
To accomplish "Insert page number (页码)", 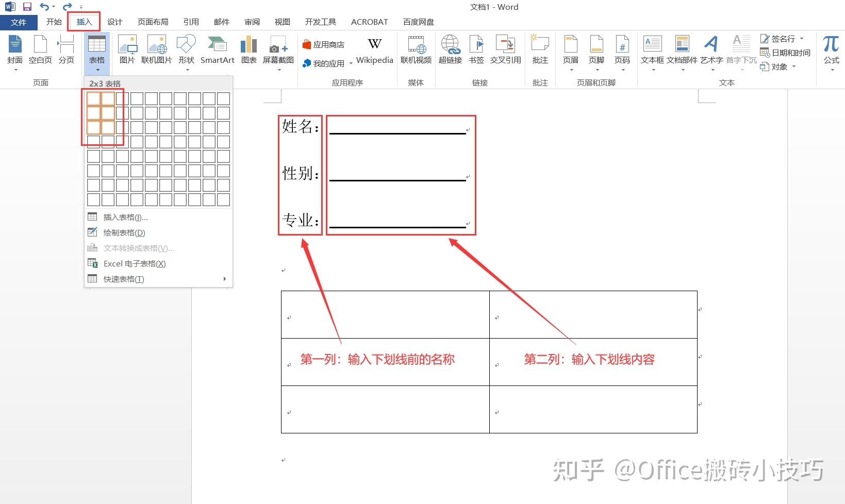I will [622, 53].
